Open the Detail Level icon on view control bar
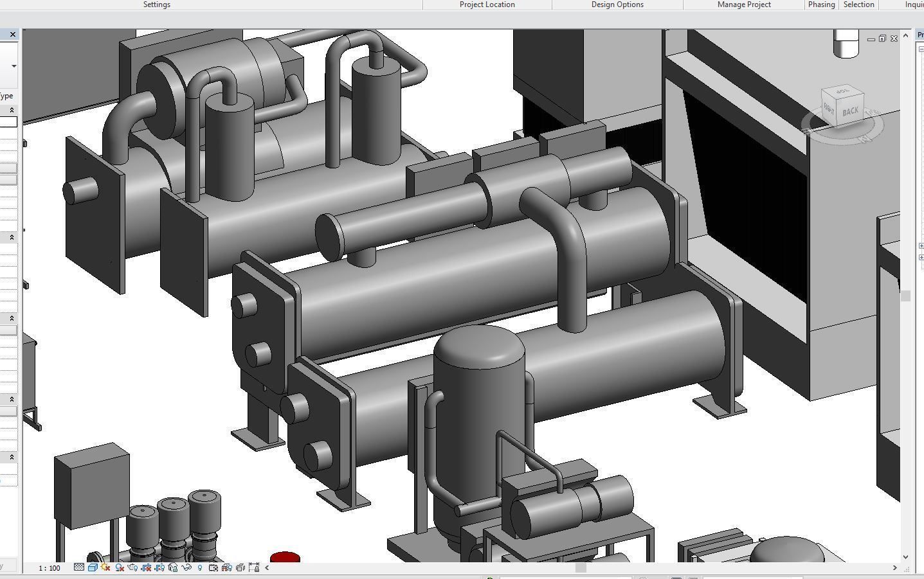 (x=78, y=567)
